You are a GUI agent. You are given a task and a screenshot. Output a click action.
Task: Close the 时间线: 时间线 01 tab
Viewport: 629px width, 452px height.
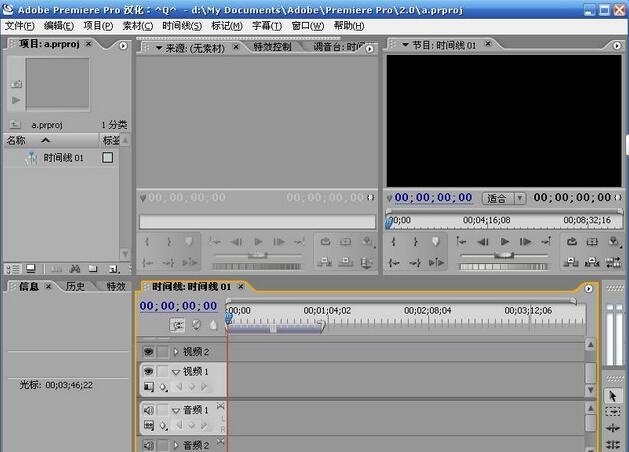(x=241, y=286)
